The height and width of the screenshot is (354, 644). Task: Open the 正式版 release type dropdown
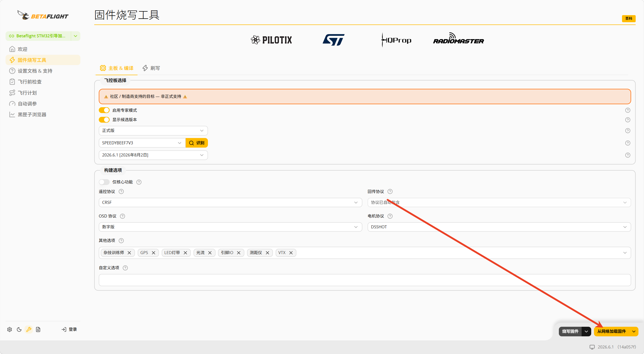point(153,130)
